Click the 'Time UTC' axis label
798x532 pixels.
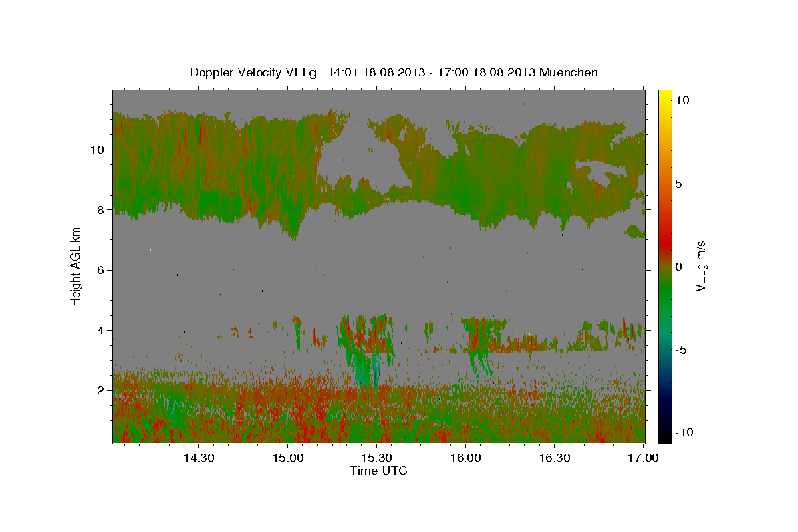point(378,471)
